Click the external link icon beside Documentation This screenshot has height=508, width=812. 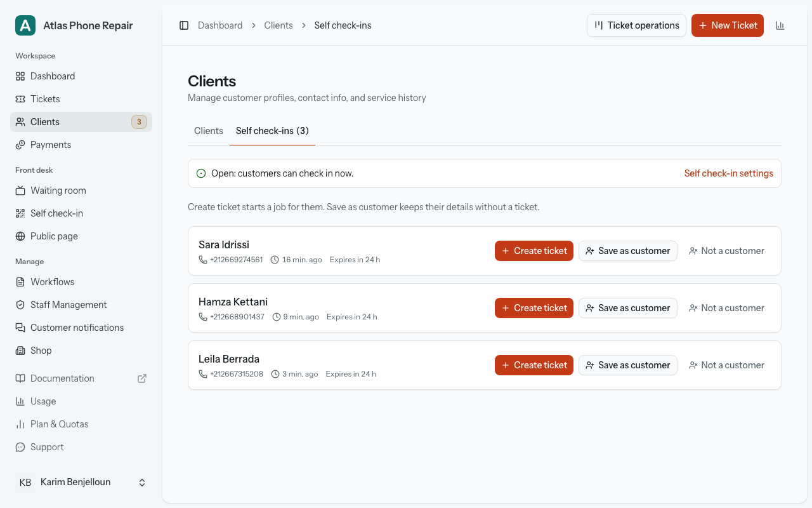[142, 378]
